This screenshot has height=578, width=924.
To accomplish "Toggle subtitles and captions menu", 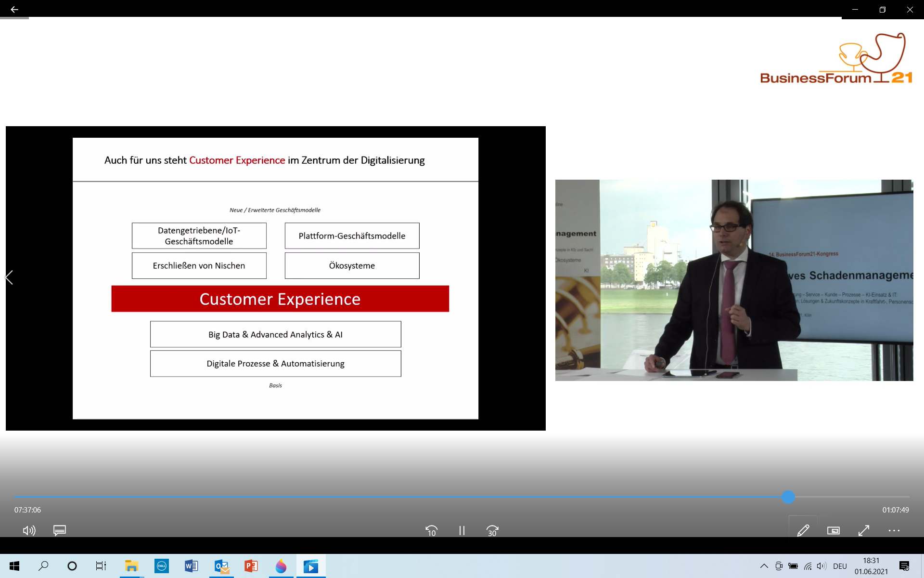I will coord(60,530).
